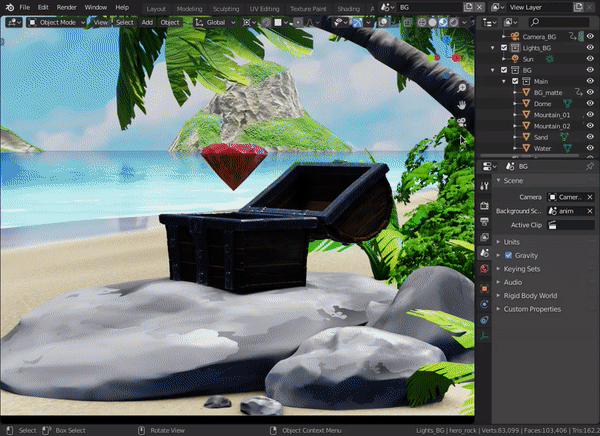Click the View Layer name field

539,7
